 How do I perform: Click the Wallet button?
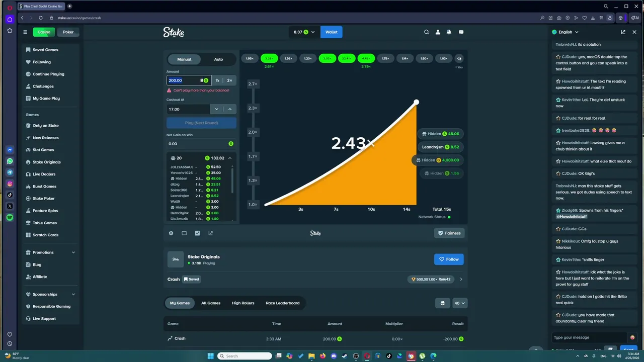point(332,32)
